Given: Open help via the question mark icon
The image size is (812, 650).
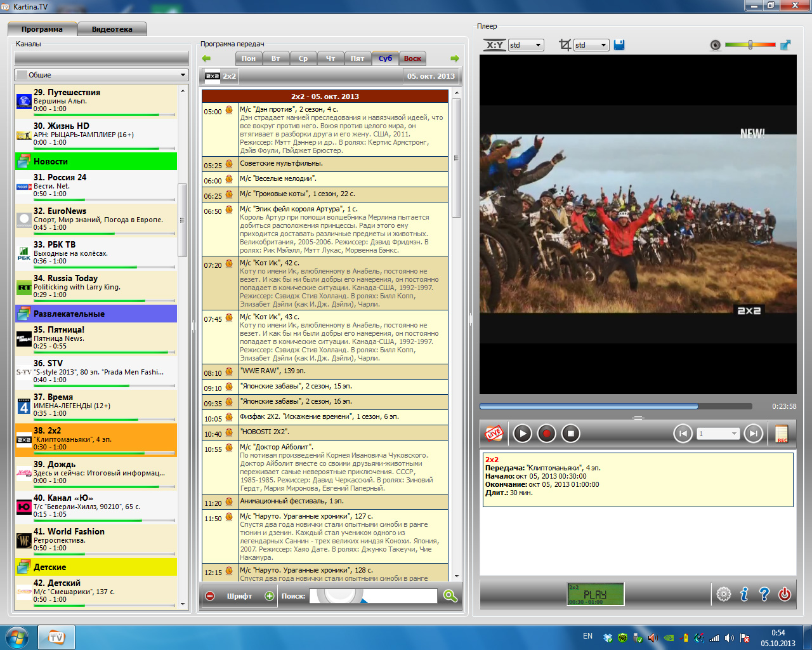Looking at the screenshot, I should point(764,594).
